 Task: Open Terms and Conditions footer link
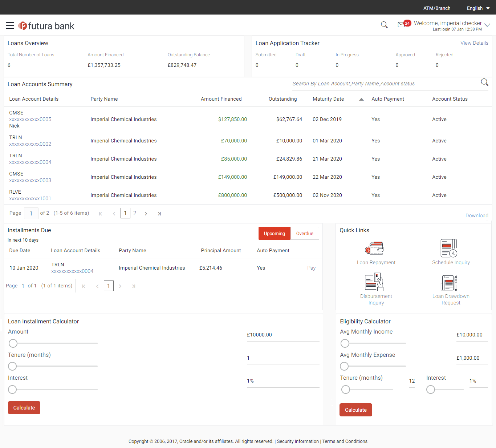pyautogui.click(x=345, y=441)
